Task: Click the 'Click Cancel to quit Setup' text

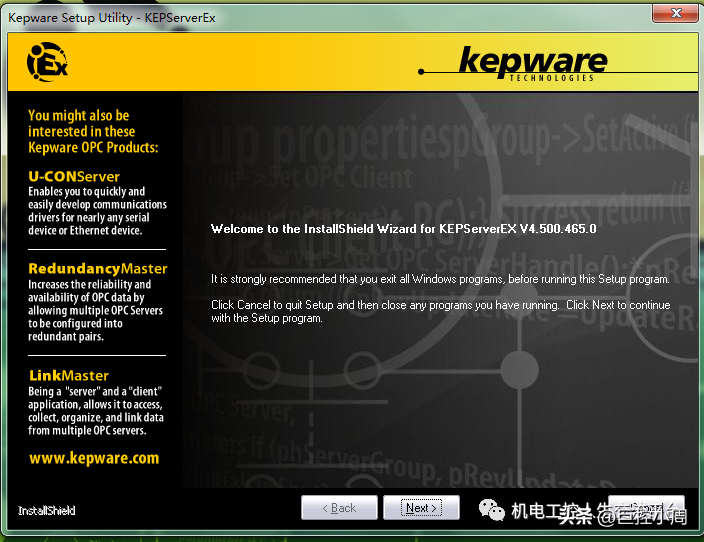Action: 440,311
